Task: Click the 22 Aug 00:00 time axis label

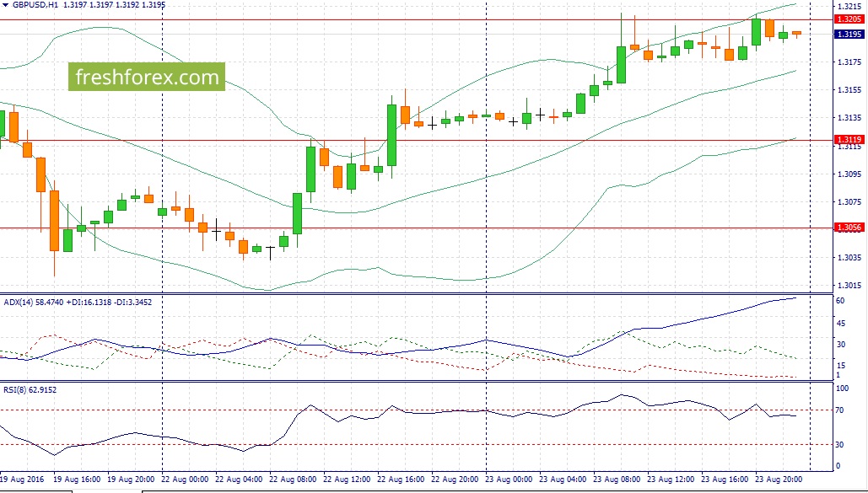Action: pos(185,480)
